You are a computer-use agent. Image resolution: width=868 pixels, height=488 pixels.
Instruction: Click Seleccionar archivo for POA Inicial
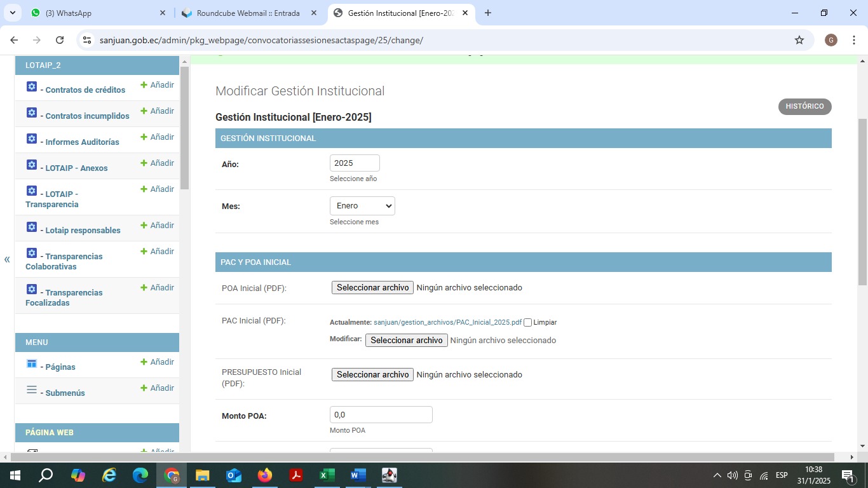click(372, 288)
